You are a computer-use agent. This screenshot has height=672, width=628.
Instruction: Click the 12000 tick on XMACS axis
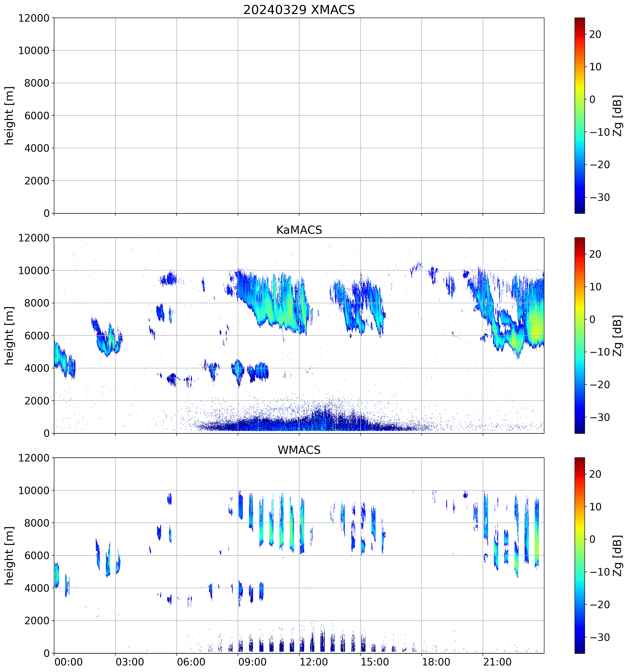[x=33, y=18]
